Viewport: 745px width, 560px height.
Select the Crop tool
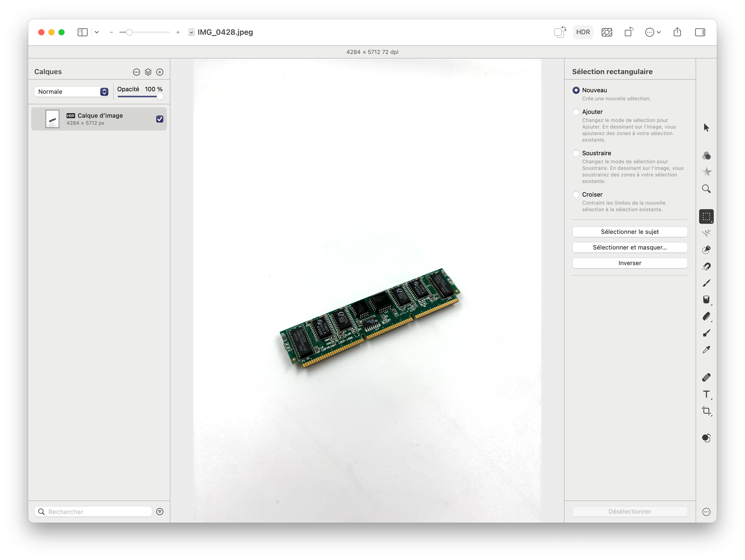pos(706,411)
